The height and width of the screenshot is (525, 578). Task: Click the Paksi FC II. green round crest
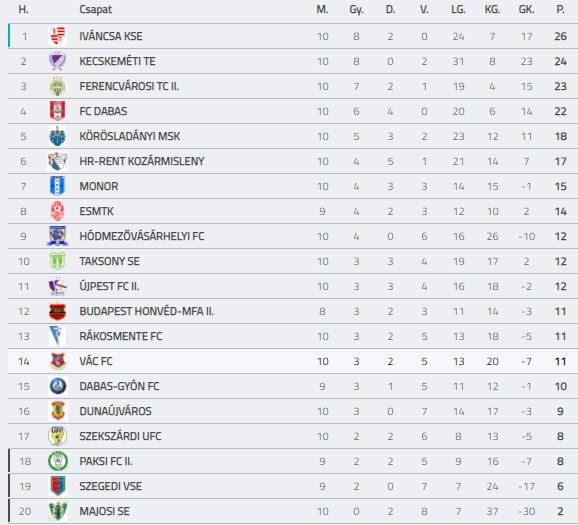coord(58,461)
